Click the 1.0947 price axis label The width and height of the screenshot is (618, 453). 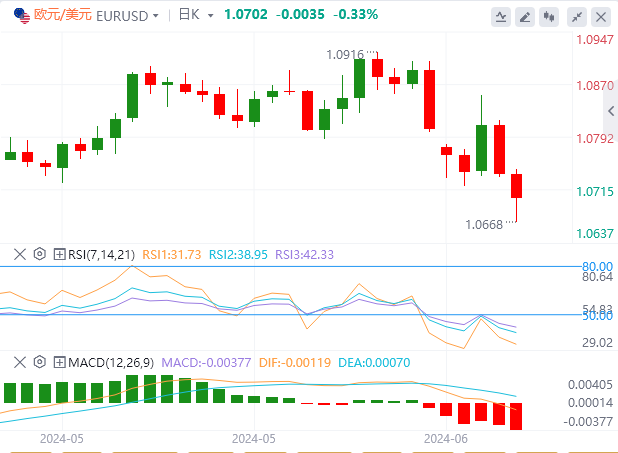coord(595,40)
